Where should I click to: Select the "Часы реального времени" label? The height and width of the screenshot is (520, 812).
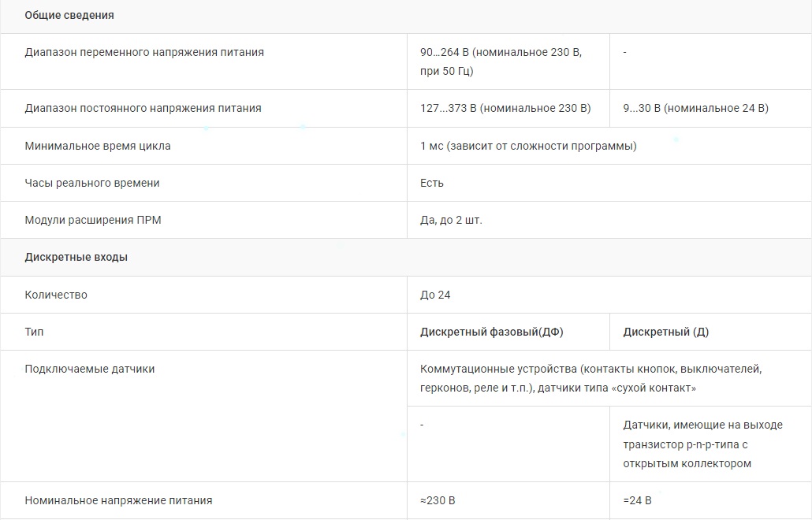(x=92, y=183)
